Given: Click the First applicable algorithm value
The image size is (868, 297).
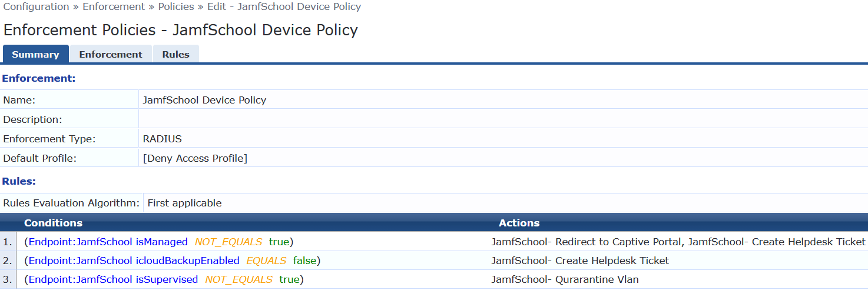Looking at the screenshot, I should (184, 203).
